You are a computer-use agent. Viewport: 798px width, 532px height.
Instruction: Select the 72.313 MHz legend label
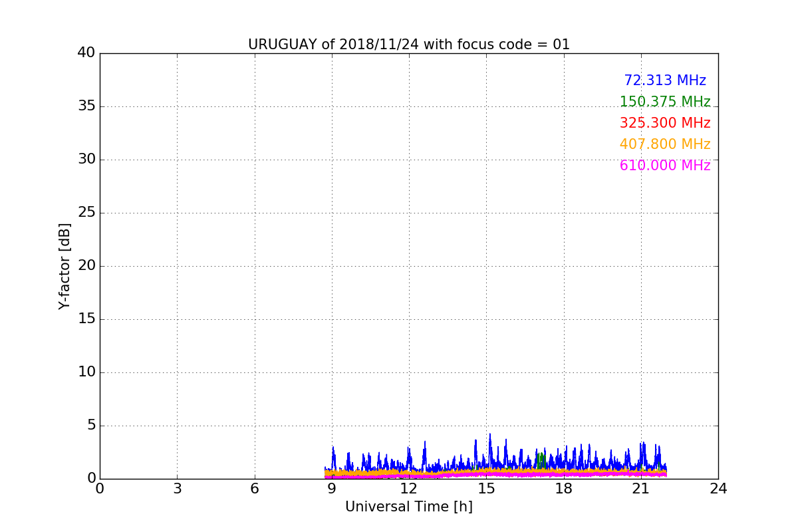point(665,80)
